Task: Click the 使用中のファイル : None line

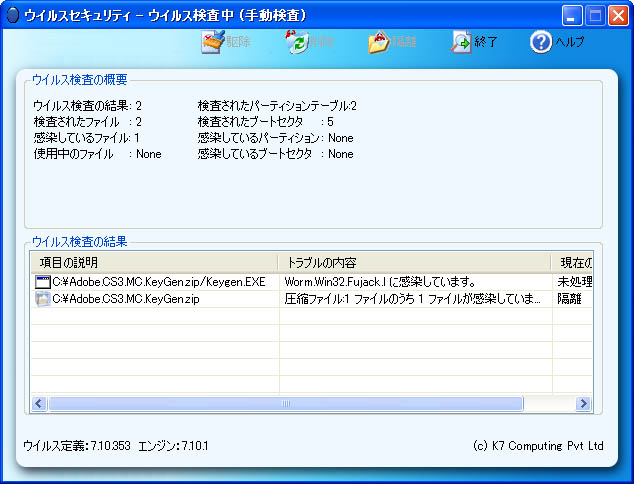Action: coord(97,154)
